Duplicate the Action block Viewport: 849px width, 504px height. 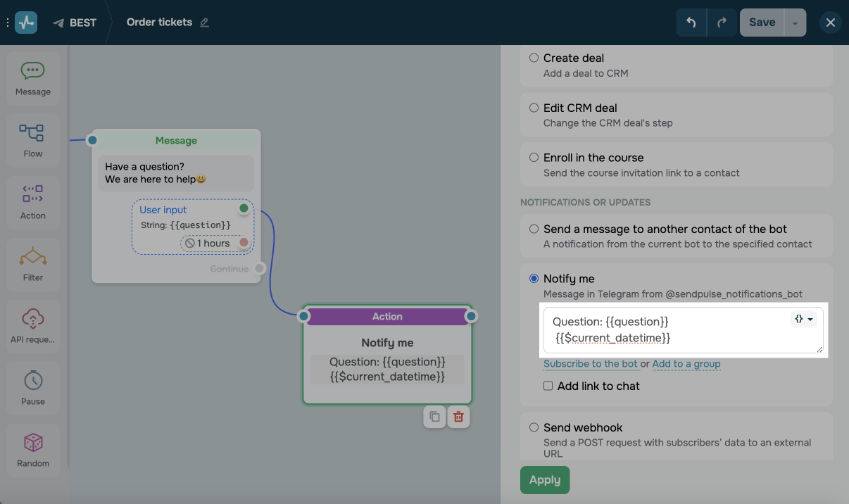[434, 417]
